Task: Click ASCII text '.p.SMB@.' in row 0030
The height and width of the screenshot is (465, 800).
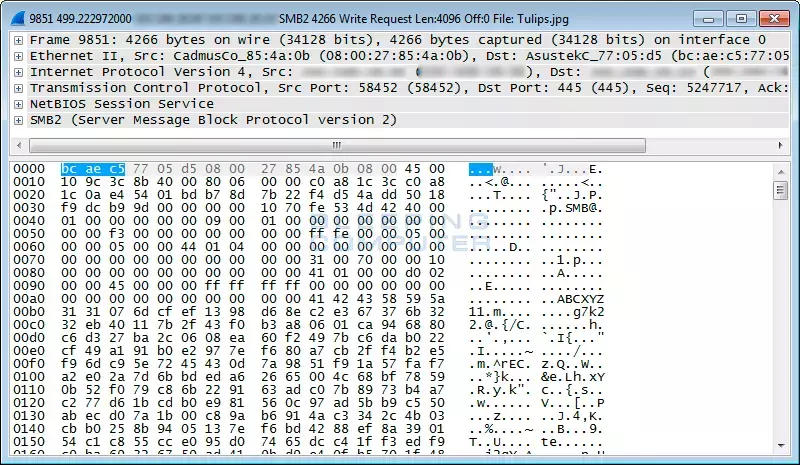Action: point(572,208)
